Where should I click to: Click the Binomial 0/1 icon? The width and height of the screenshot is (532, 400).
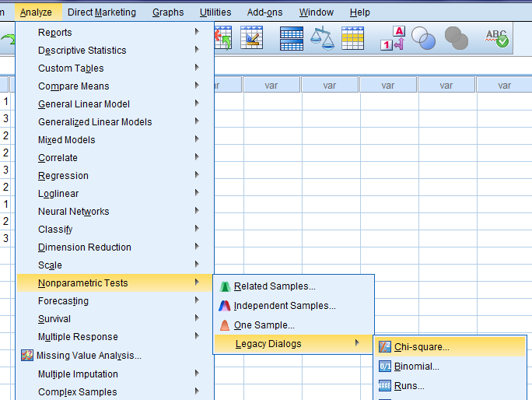tap(385, 367)
